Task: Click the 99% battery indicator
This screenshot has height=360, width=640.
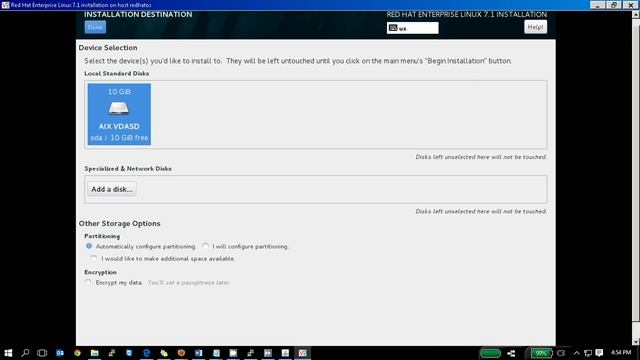Action: click(541, 353)
